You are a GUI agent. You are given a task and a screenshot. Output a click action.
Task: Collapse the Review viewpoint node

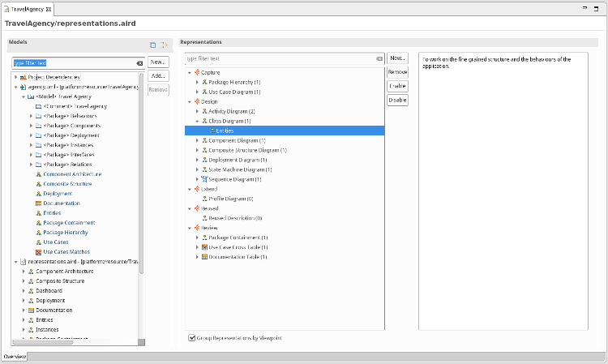pyautogui.click(x=190, y=228)
